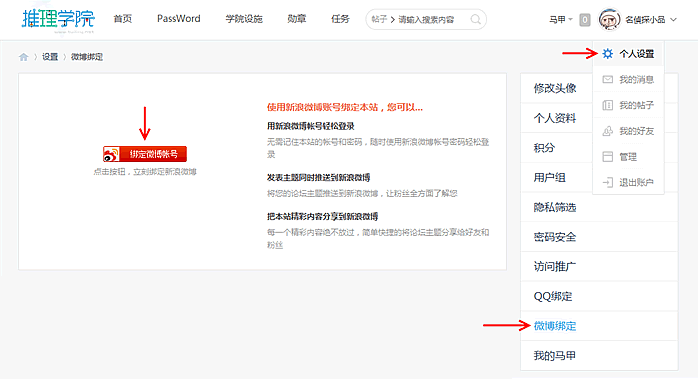The image size is (698, 379).
Task: Click the posts icon beside 我的帖子
Action: pyautogui.click(x=608, y=106)
